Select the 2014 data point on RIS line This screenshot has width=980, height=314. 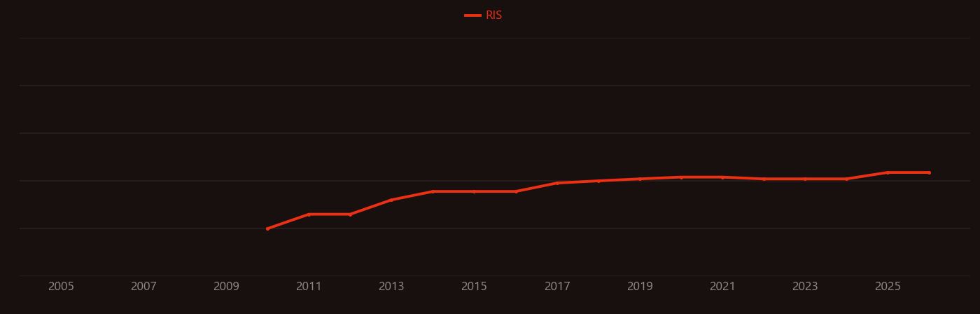(433, 191)
